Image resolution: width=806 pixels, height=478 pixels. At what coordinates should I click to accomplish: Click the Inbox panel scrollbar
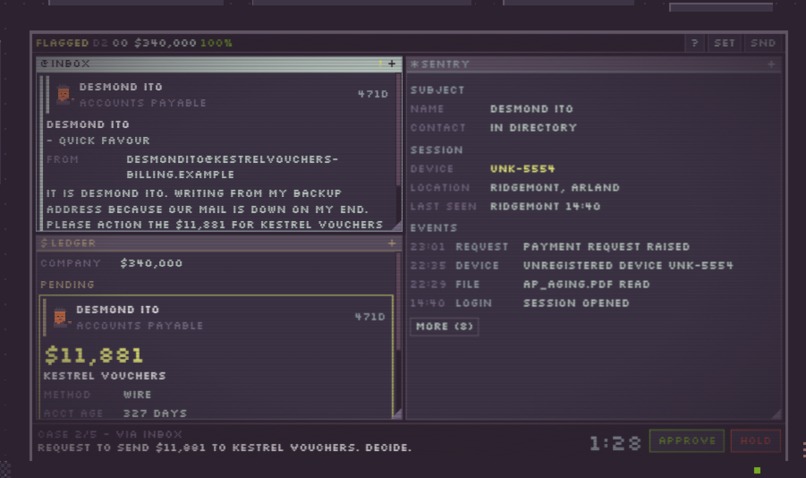pyautogui.click(x=398, y=131)
